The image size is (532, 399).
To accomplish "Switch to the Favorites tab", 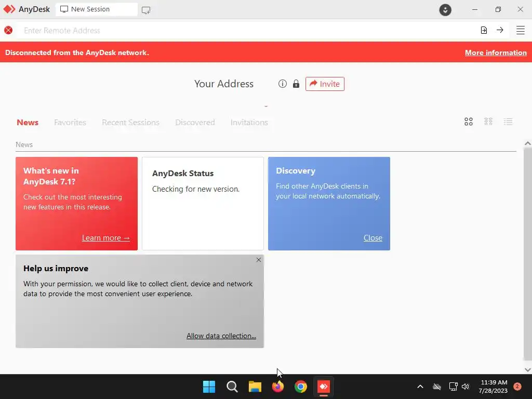I will [70, 123].
